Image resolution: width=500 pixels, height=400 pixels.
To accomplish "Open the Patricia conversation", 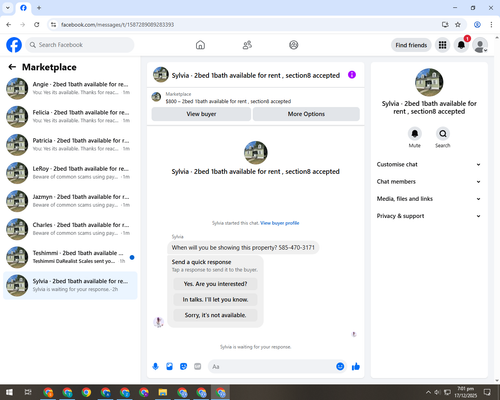I will point(70,145).
